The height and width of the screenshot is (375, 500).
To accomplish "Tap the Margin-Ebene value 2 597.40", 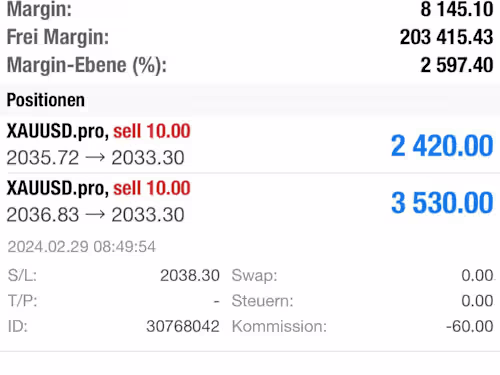I will (x=457, y=65).
